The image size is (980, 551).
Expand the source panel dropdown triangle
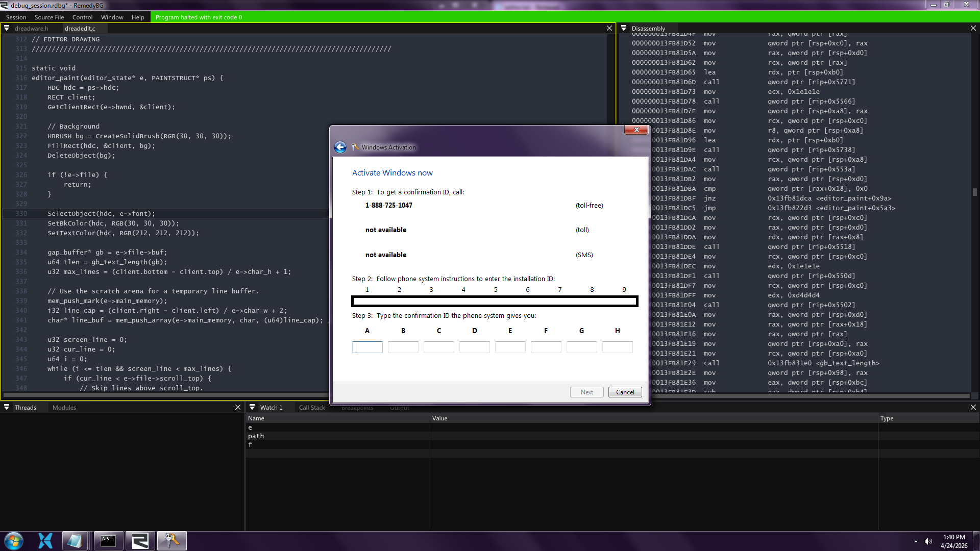coord(7,28)
